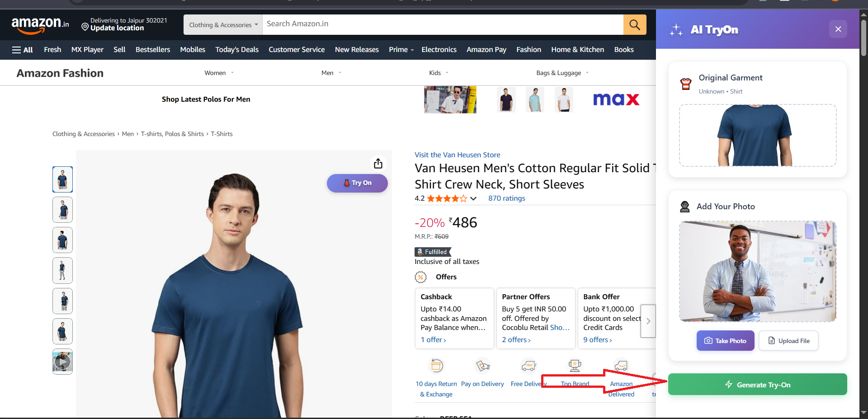868x419 pixels.
Task: Click the 10 days Return icon
Action: tap(437, 365)
